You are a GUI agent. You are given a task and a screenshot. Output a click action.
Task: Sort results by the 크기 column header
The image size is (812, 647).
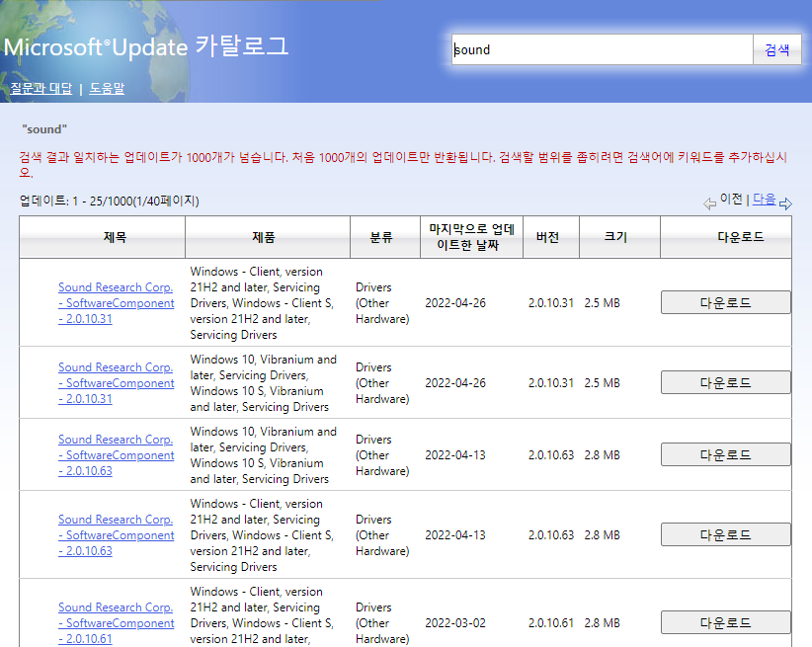[x=618, y=236]
